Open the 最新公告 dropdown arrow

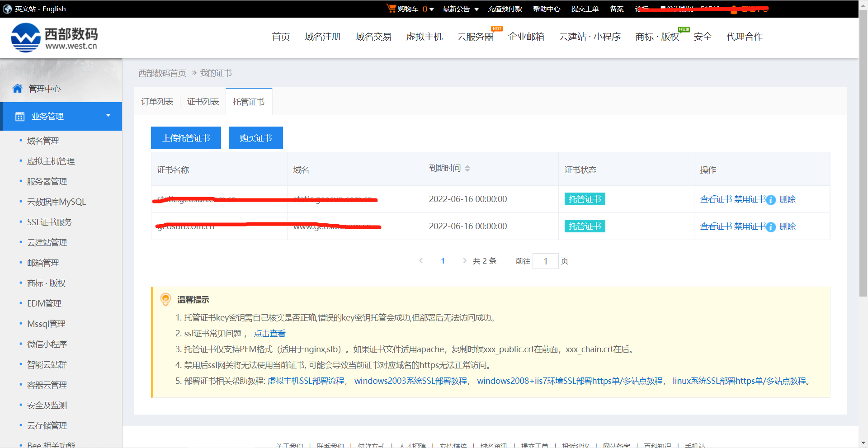click(477, 9)
